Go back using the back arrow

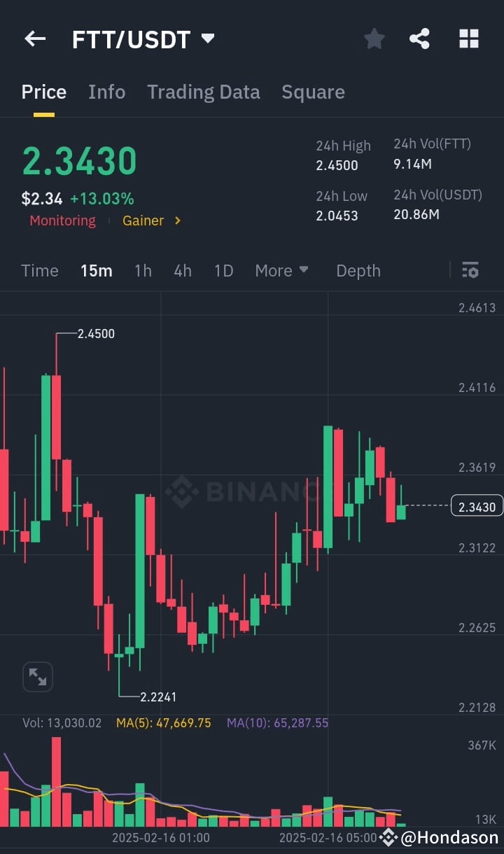[34, 38]
